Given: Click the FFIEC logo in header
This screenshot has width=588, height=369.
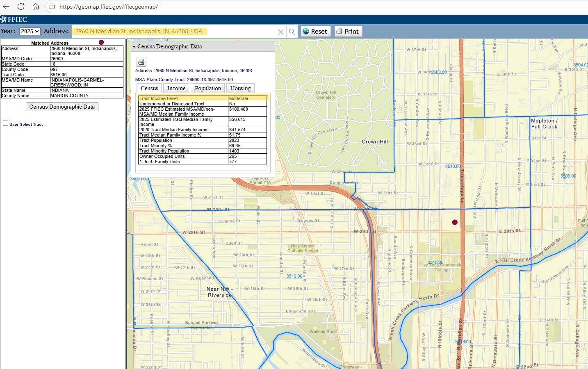Looking at the screenshot, I should (14, 19).
